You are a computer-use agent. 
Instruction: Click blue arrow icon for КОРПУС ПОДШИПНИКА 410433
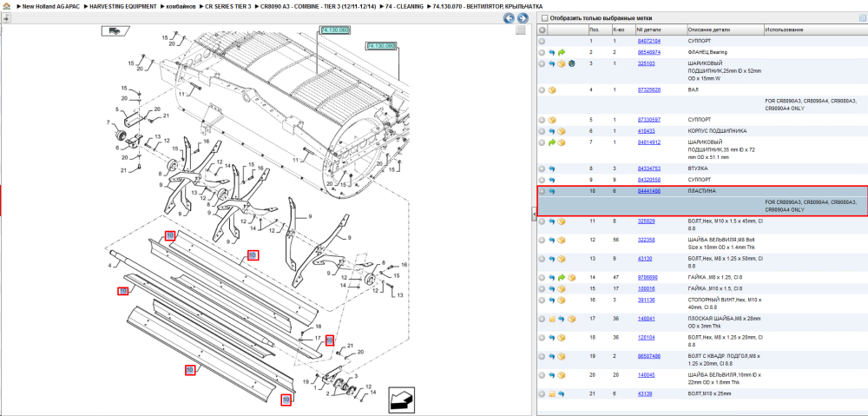click(x=552, y=131)
